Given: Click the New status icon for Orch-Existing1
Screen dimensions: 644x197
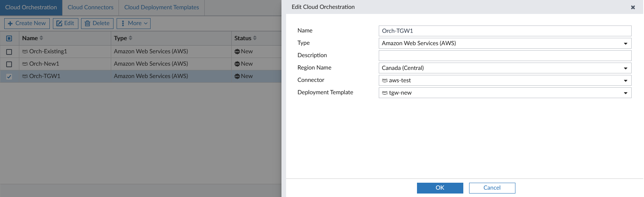Looking at the screenshot, I should tap(237, 51).
